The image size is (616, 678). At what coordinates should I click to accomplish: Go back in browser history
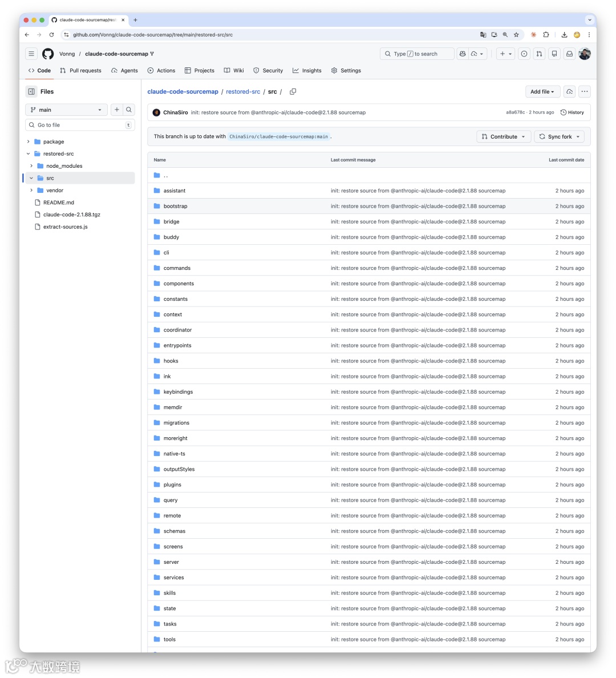(x=27, y=35)
